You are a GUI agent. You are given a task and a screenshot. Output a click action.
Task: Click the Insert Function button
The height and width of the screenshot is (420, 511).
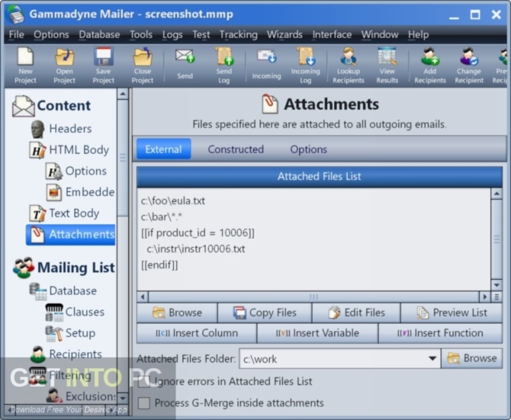coord(441,333)
